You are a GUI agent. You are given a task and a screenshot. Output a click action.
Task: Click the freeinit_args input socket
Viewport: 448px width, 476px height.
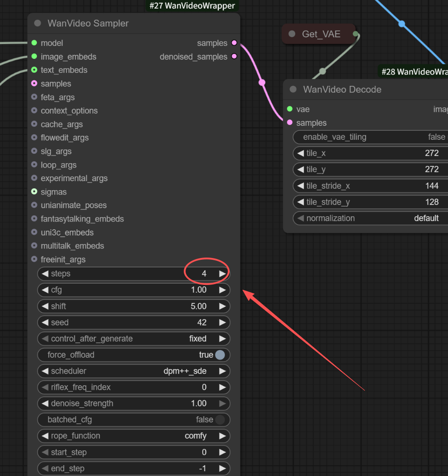pos(34,259)
